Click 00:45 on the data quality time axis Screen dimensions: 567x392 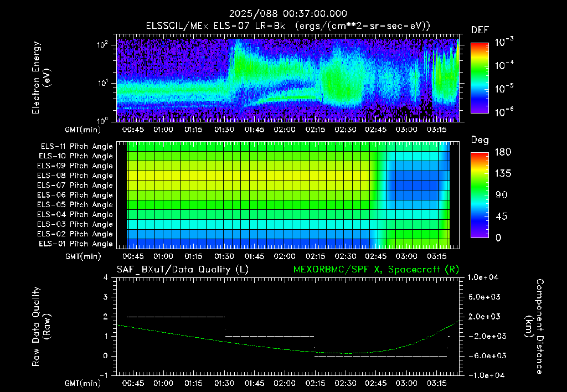click(x=133, y=383)
